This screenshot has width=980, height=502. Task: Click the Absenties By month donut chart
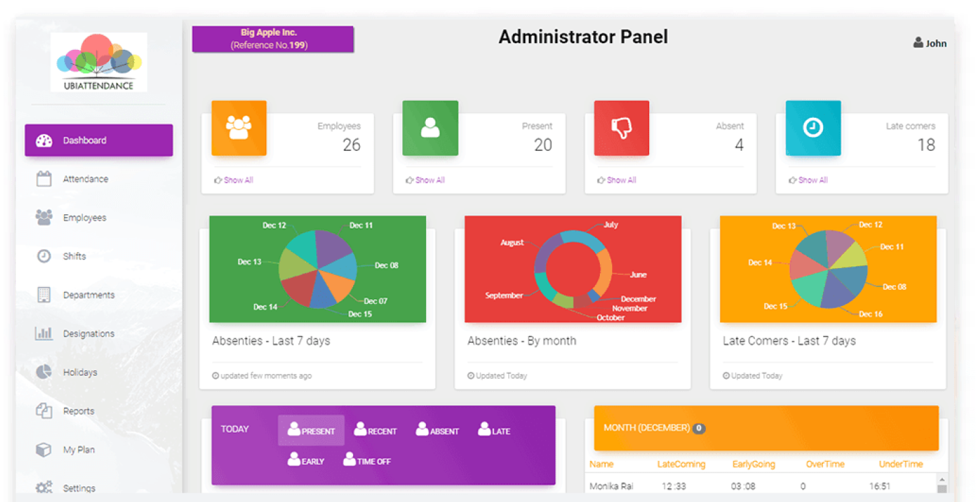click(573, 269)
